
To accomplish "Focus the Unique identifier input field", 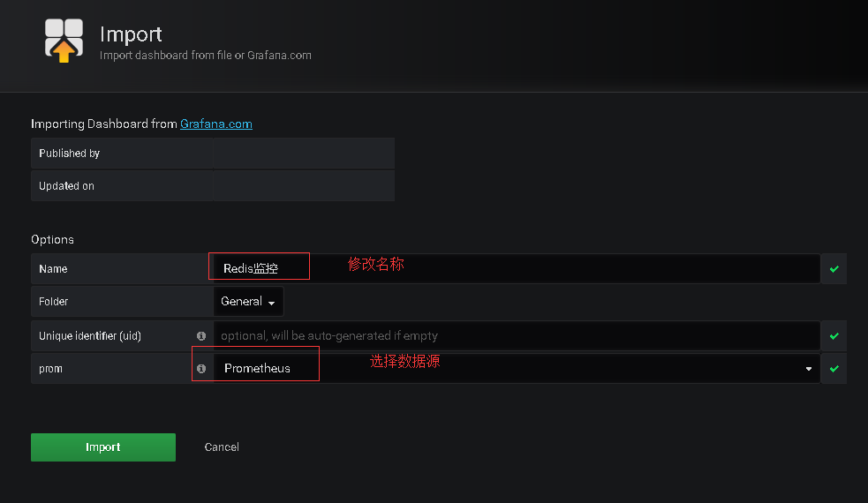I will [512, 335].
